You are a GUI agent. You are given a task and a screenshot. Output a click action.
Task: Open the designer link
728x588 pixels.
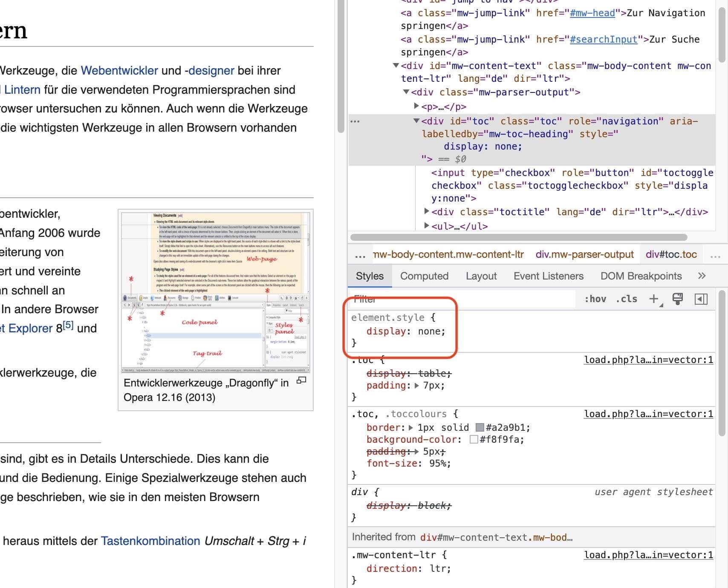click(211, 70)
